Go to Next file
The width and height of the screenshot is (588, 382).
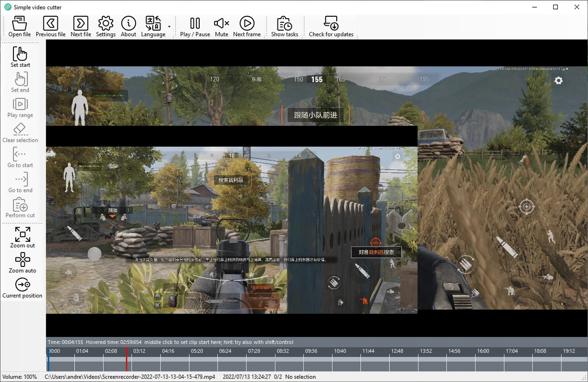click(81, 26)
